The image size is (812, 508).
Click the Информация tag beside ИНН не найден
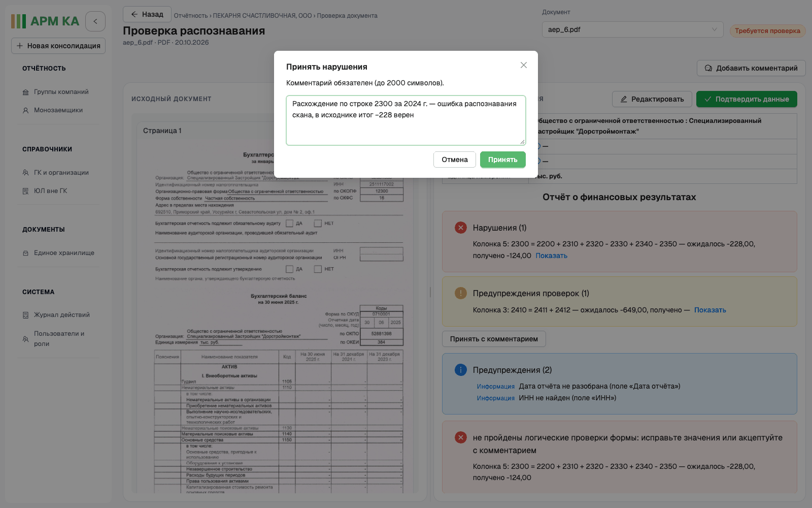click(496, 398)
